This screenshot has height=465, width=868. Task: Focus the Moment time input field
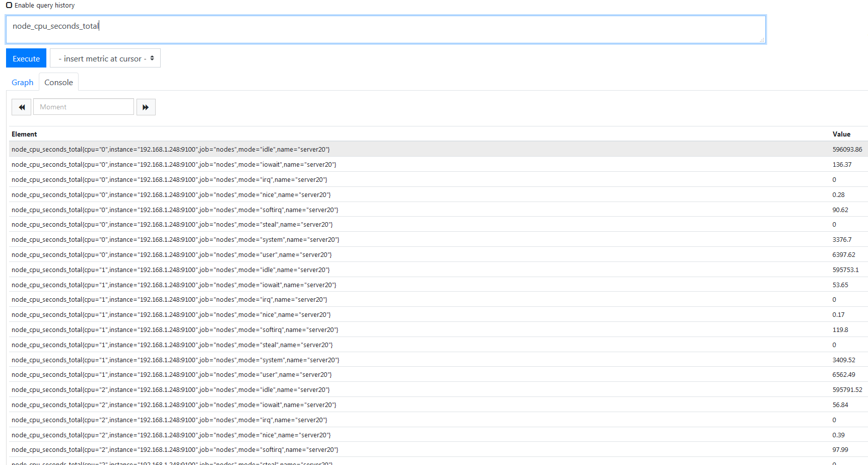tap(84, 107)
